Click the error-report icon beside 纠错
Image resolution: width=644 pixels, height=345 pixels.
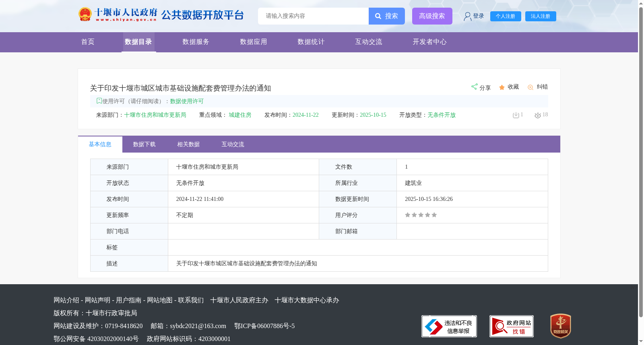(x=530, y=87)
